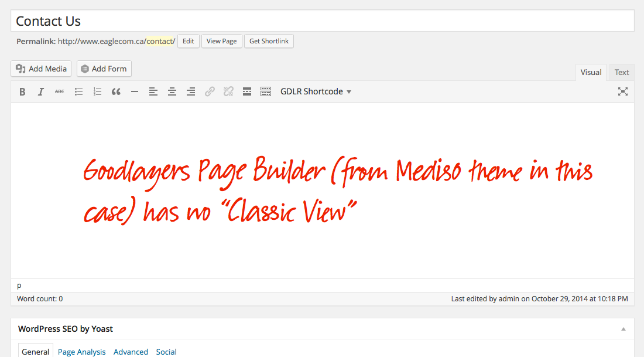Toggle bold formatting in editor toolbar

(22, 91)
